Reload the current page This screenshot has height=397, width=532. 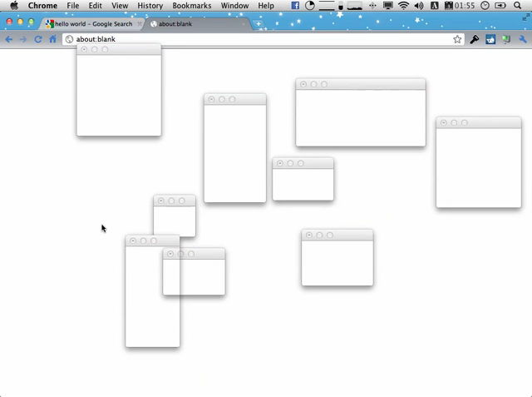38,39
